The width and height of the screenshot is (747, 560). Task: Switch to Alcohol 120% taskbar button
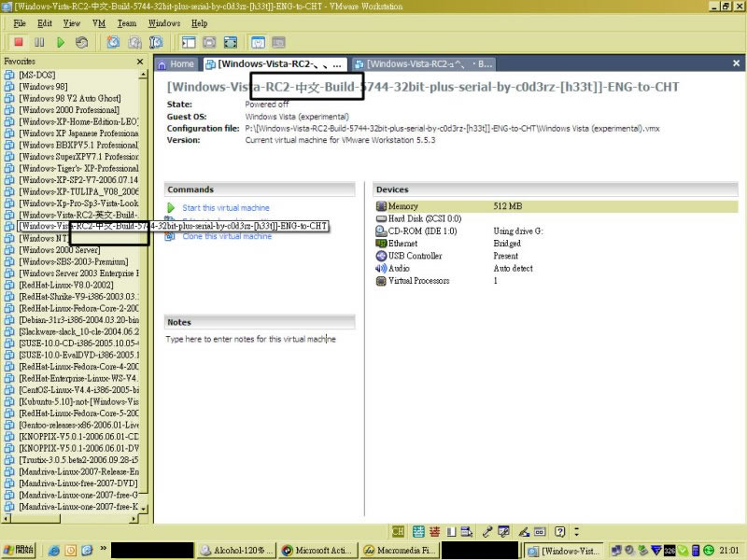pyautogui.click(x=236, y=550)
